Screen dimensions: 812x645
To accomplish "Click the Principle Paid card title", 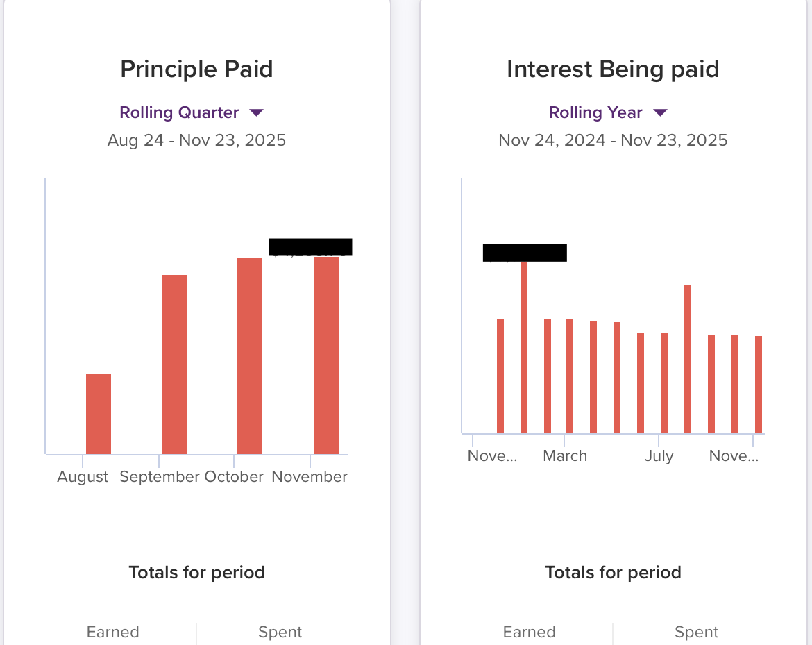I will [196, 69].
